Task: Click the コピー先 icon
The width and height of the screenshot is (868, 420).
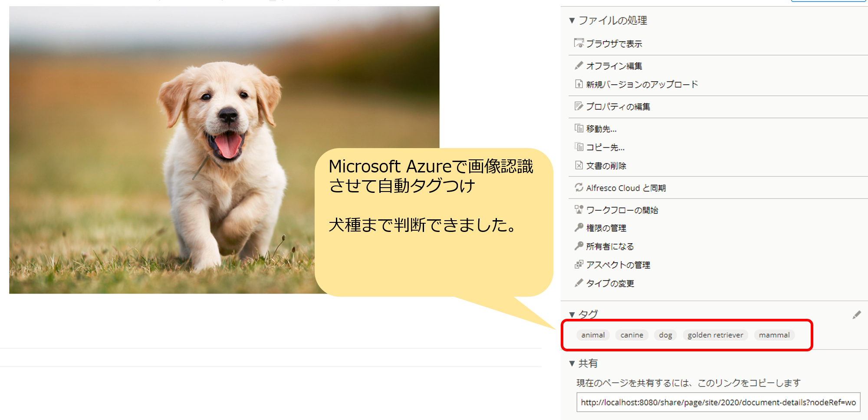Action: (579, 147)
